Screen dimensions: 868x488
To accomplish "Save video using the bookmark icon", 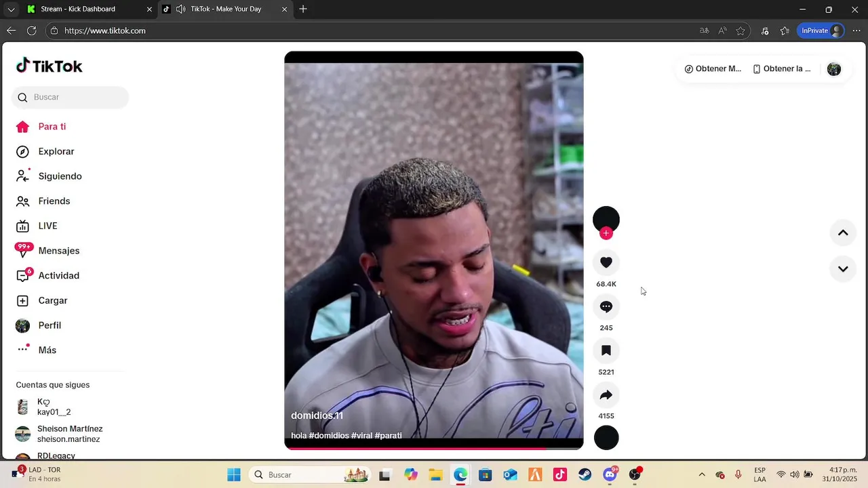I will click(606, 350).
